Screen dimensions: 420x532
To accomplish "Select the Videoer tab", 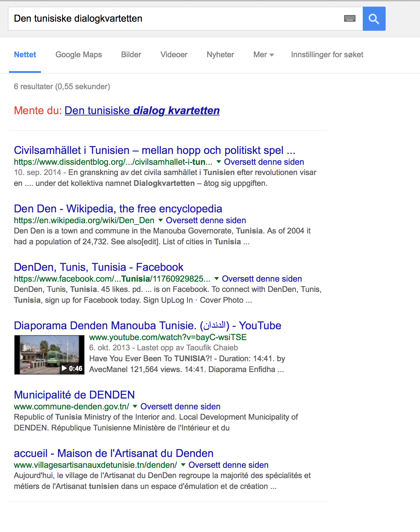I will (174, 55).
